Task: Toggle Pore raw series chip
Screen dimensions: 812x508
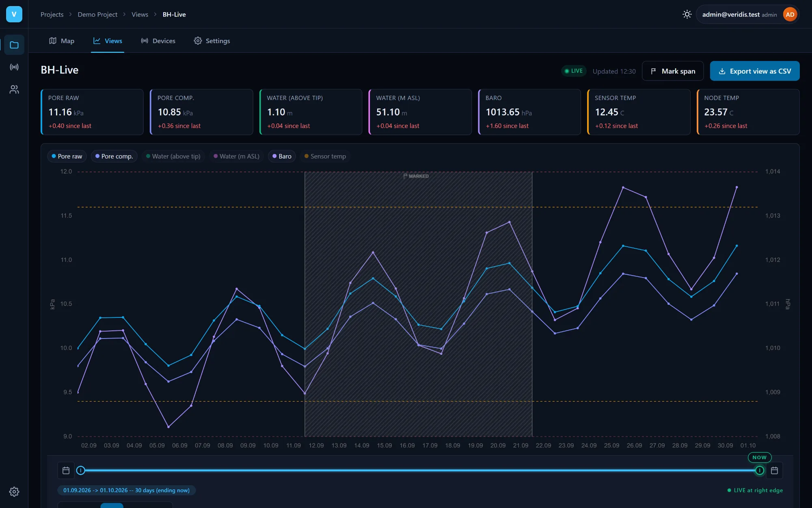Action: click(67, 156)
